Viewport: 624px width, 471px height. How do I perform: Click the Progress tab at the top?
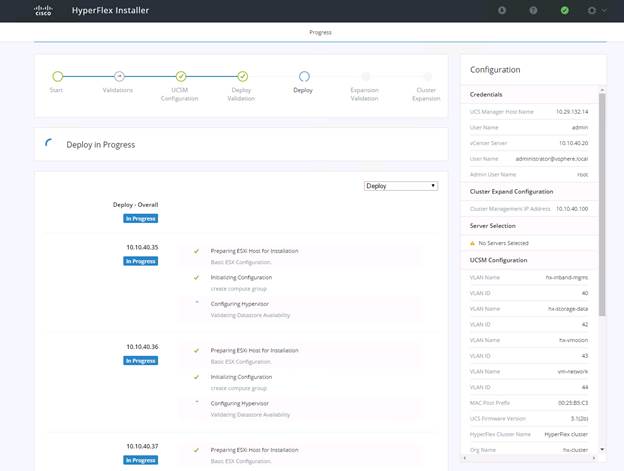tap(320, 32)
